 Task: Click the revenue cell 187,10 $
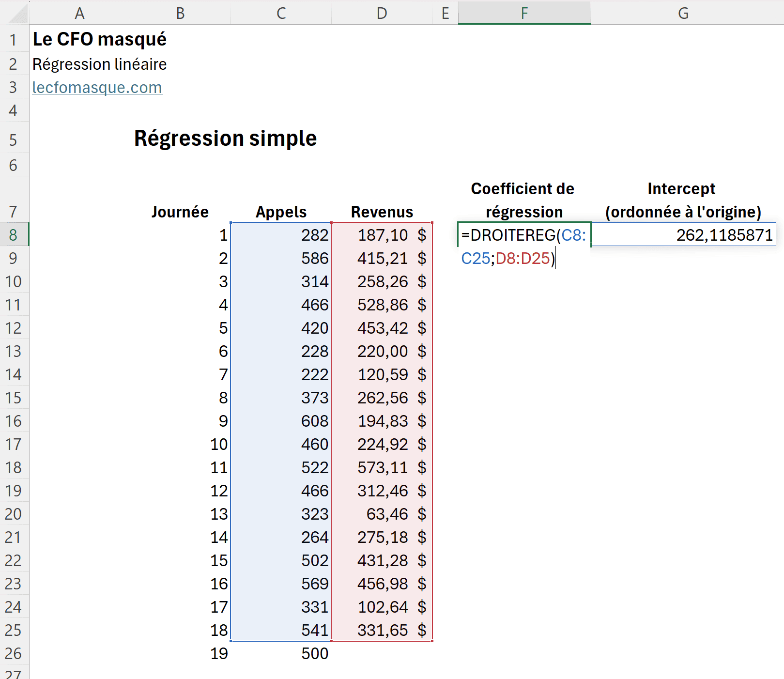pos(382,235)
